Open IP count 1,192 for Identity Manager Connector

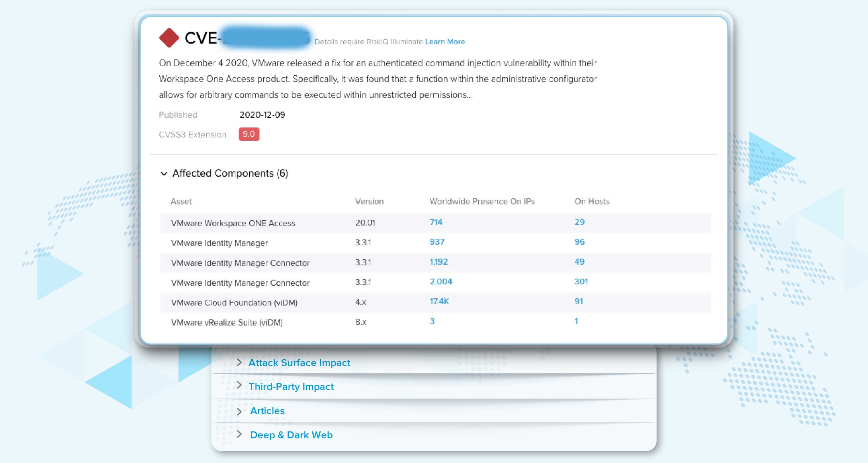tap(439, 262)
